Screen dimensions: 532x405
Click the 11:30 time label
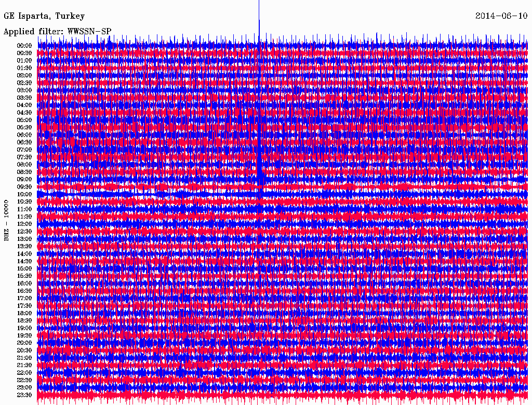[x=24, y=217]
